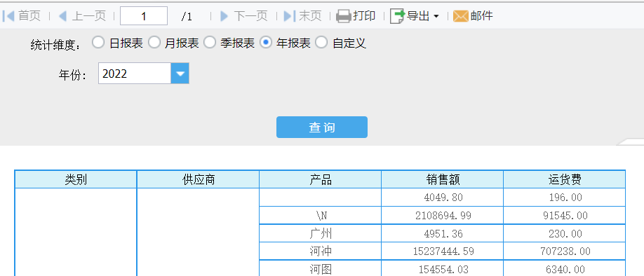The width and height of the screenshot is (644, 276).
Task: Click the 查询 button
Action: pos(322,127)
